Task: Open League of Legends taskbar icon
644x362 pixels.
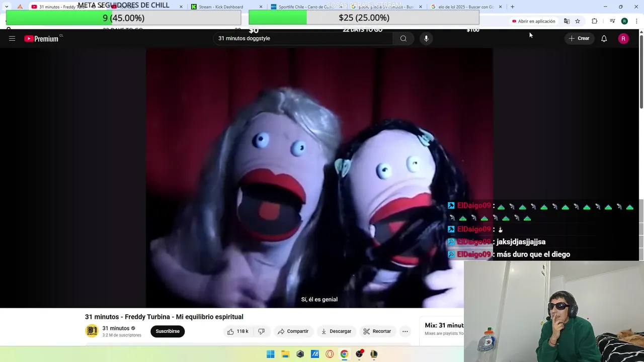Action: 374,354
